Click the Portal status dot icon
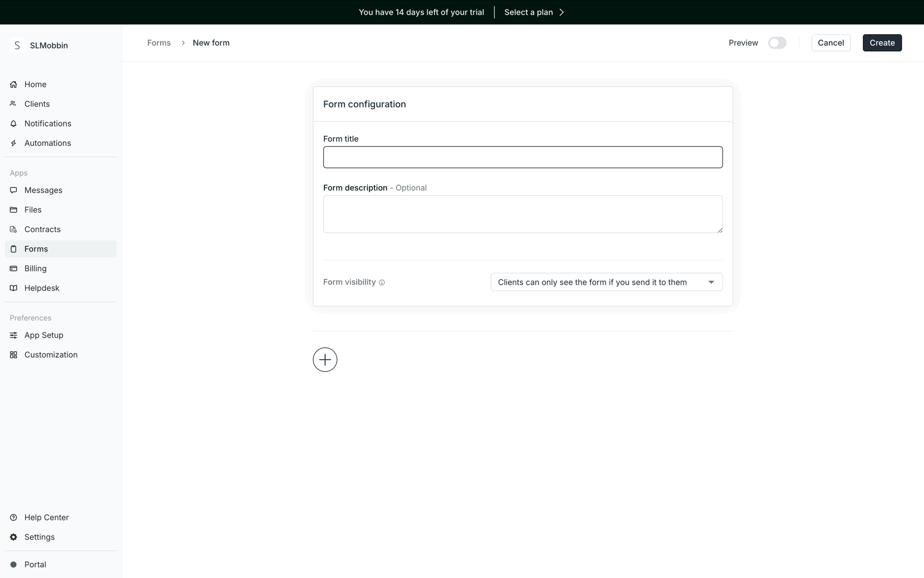The width and height of the screenshot is (924, 578). (13, 565)
